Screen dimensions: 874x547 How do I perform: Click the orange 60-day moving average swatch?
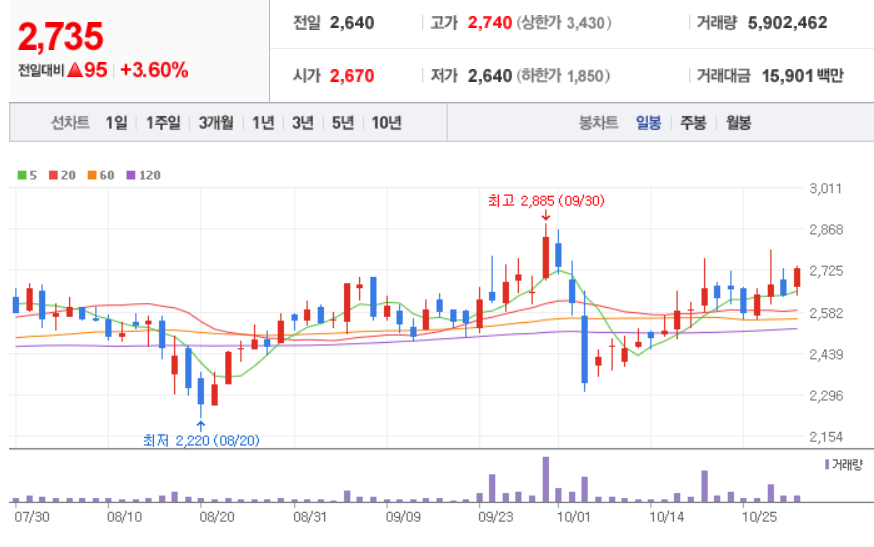click(x=92, y=175)
